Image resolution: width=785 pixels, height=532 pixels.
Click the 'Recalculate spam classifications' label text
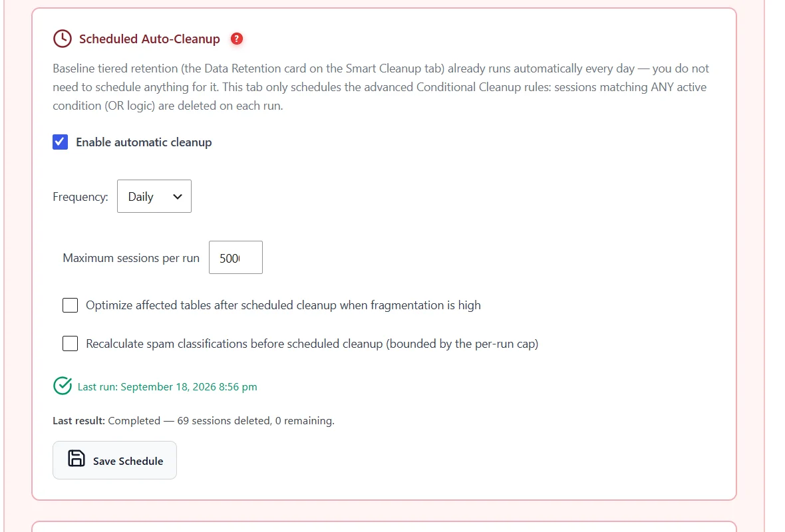click(312, 344)
